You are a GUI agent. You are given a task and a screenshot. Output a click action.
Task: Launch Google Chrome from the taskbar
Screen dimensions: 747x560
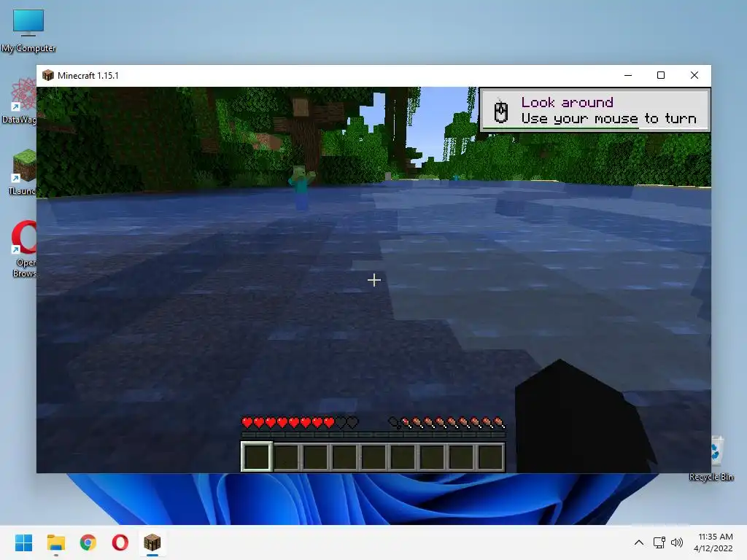click(88, 542)
